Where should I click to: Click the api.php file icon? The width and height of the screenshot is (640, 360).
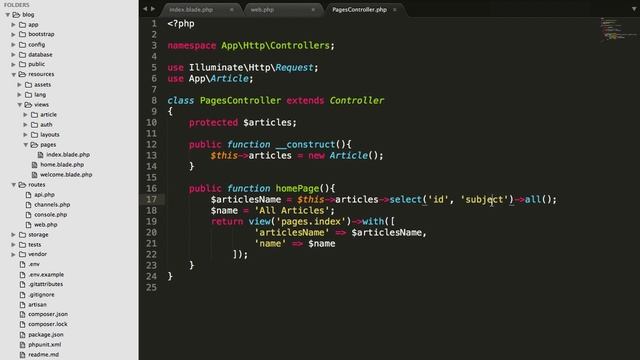pyautogui.click(x=28, y=195)
